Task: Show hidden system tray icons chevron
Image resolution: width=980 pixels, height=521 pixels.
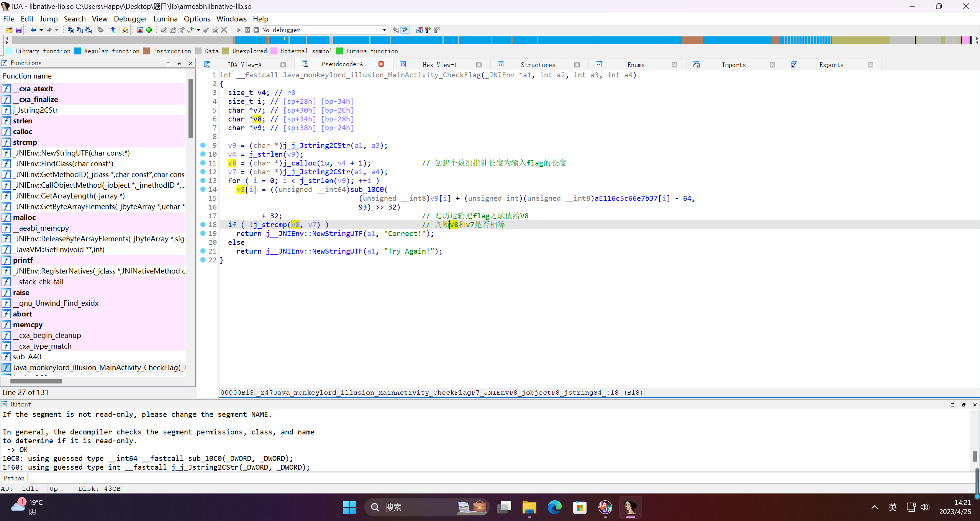Action: 874,507
